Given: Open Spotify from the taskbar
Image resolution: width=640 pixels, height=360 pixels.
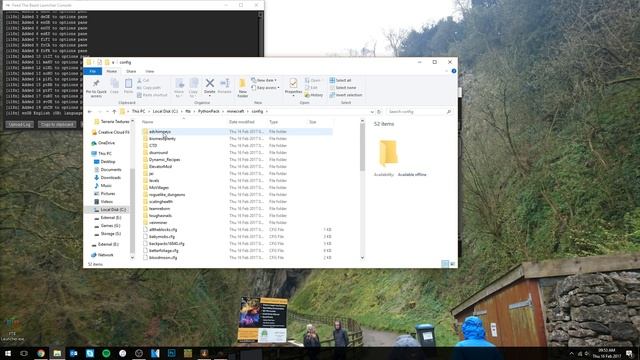Looking at the screenshot, I should [x=106, y=353].
